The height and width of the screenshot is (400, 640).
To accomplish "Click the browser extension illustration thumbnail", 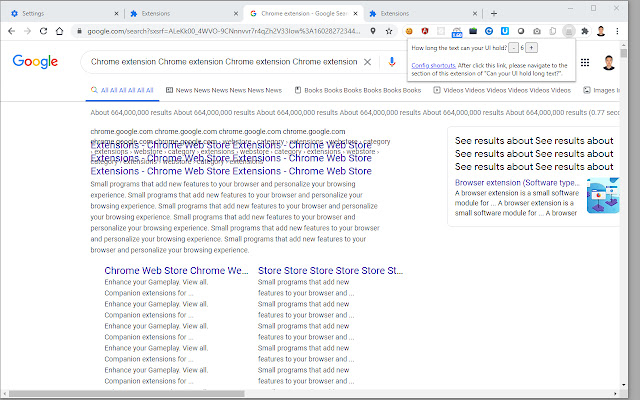I will (x=603, y=196).
